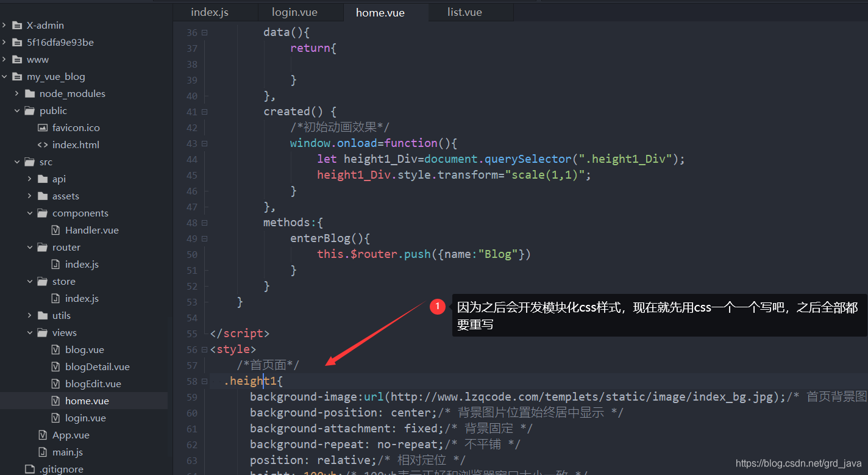The image size is (868, 475).
Task: Fold the created() block at line 41
Action: tap(204, 112)
